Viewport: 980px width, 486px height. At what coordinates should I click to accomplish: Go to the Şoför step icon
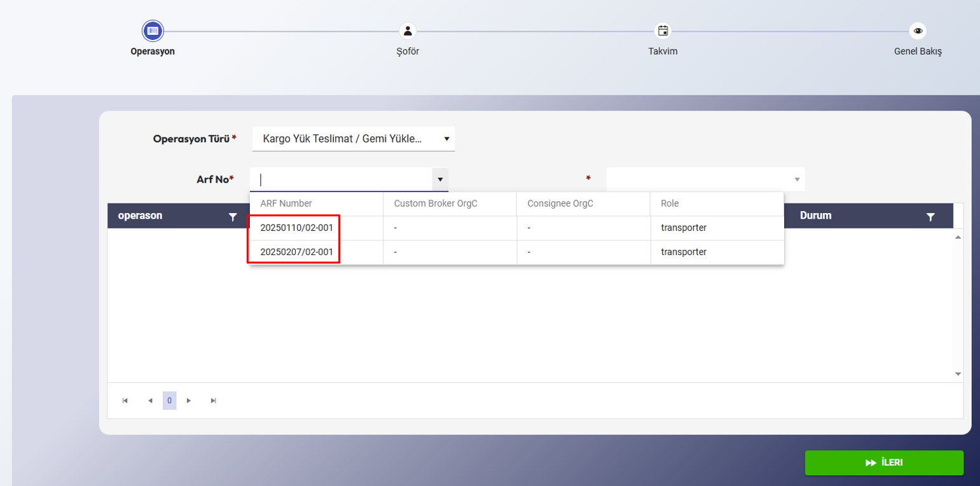pos(408,31)
